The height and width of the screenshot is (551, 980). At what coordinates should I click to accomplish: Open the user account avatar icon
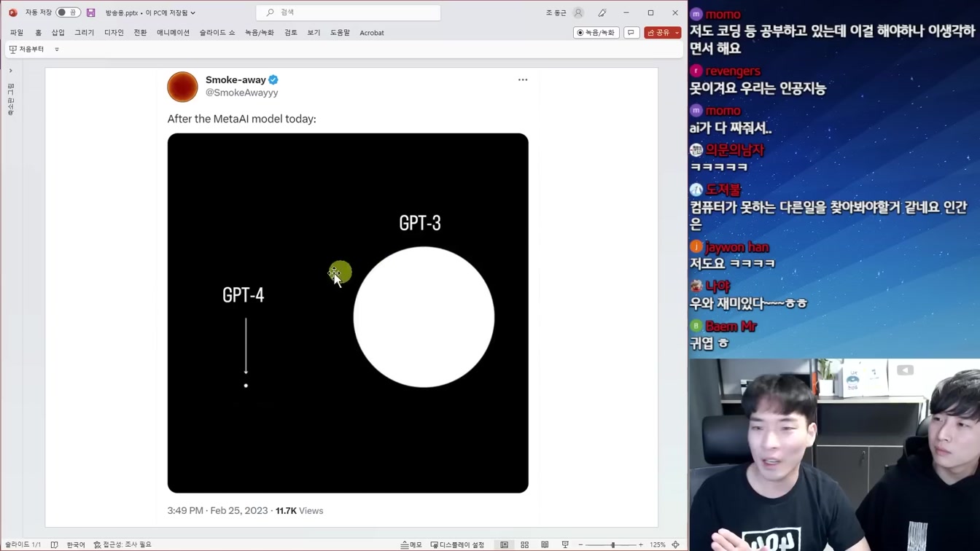coord(578,12)
